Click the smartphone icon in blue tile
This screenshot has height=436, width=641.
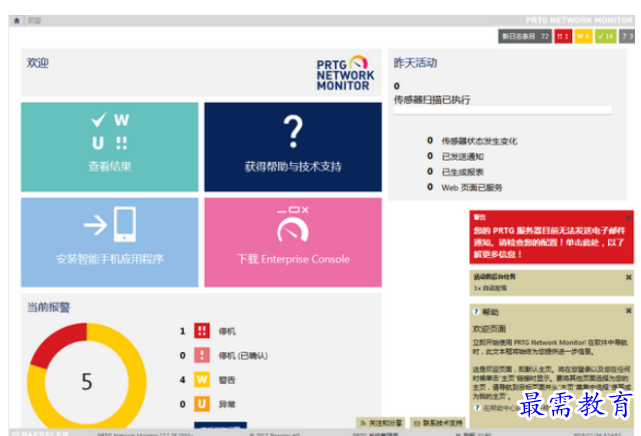(x=125, y=225)
